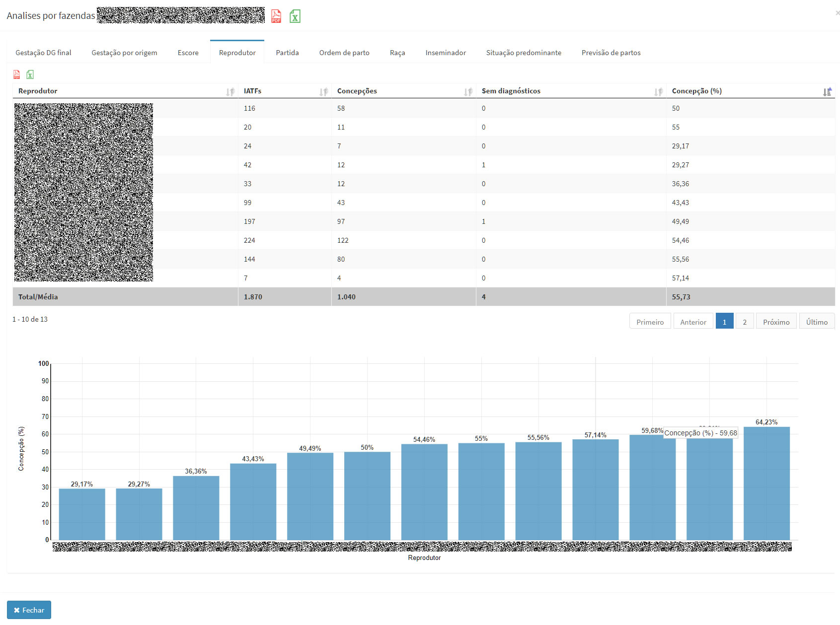Open the Ordem de parto tab

tap(344, 53)
